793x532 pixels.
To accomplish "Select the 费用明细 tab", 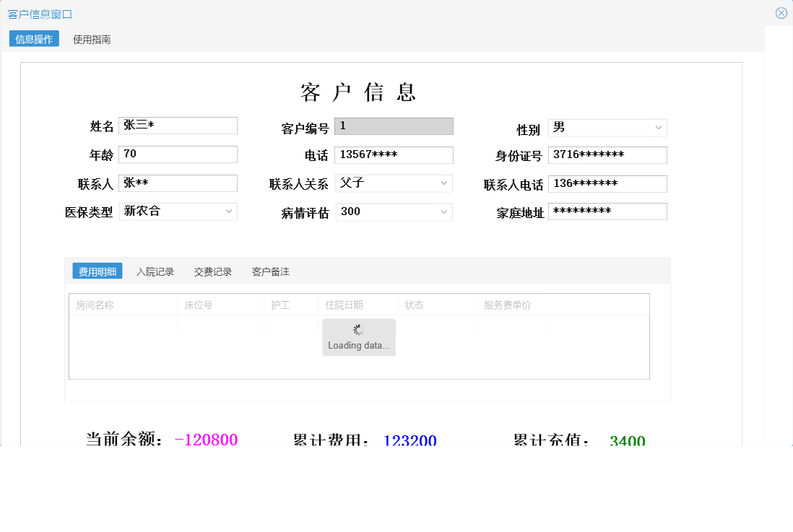I will click(96, 271).
